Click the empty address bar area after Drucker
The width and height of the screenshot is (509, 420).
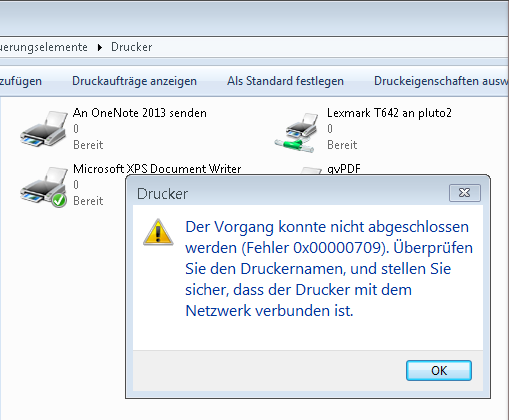(x=330, y=47)
